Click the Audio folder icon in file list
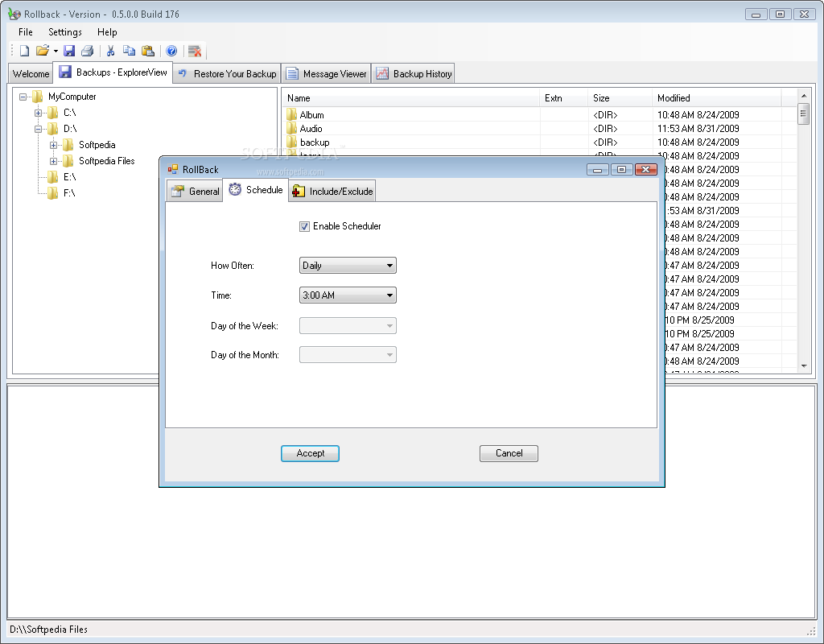824x644 pixels. [291, 128]
